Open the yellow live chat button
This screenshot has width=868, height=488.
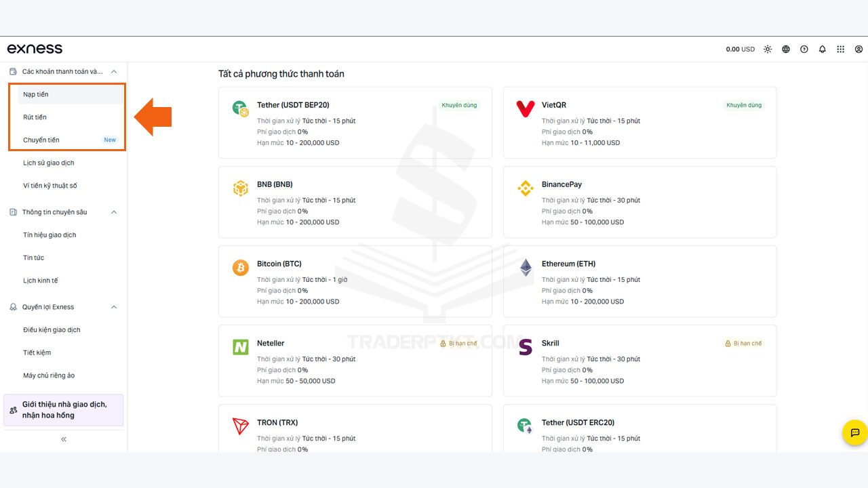tap(855, 432)
